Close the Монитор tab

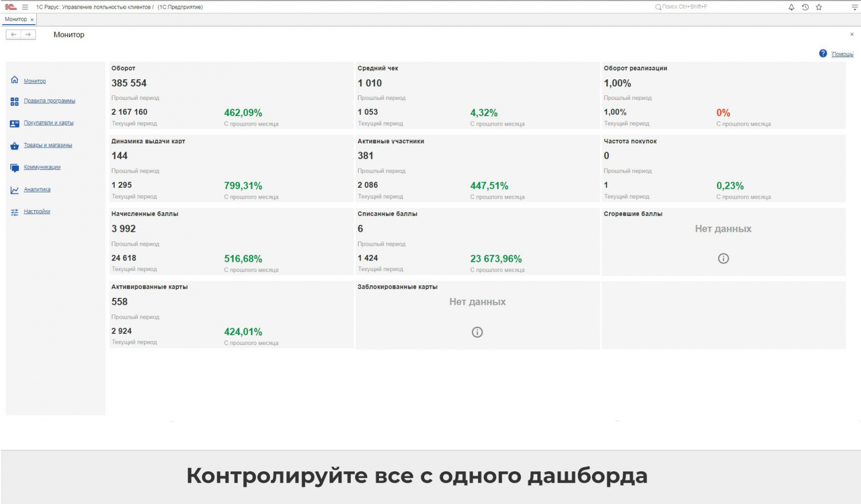coord(32,20)
